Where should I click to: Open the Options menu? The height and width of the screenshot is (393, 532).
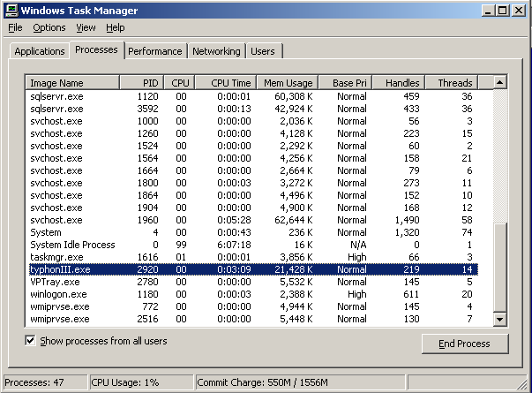tap(49, 27)
